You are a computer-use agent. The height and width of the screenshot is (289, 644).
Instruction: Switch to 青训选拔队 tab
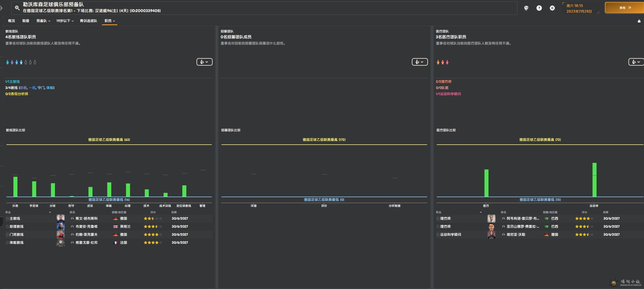tap(88, 21)
